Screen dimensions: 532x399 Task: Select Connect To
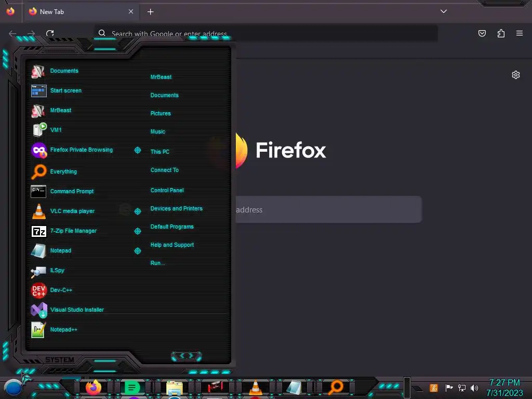165,170
